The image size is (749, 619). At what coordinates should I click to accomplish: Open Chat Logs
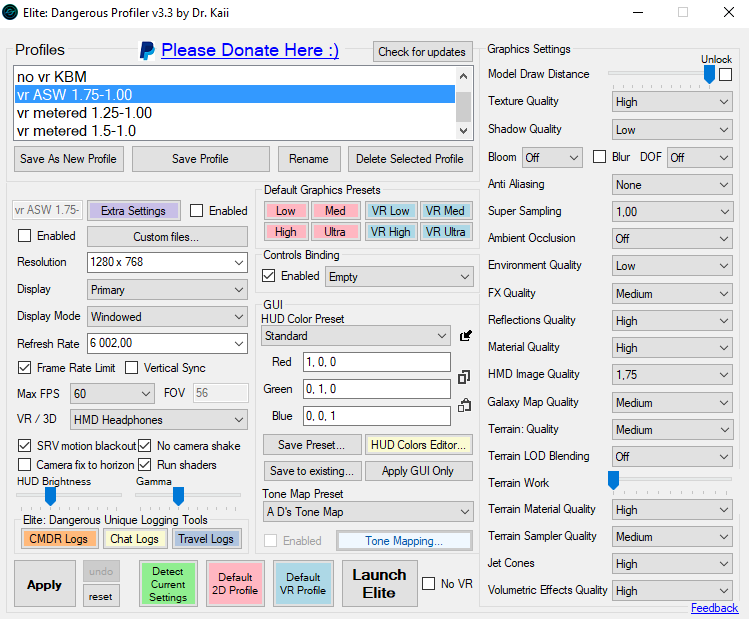pos(134,539)
